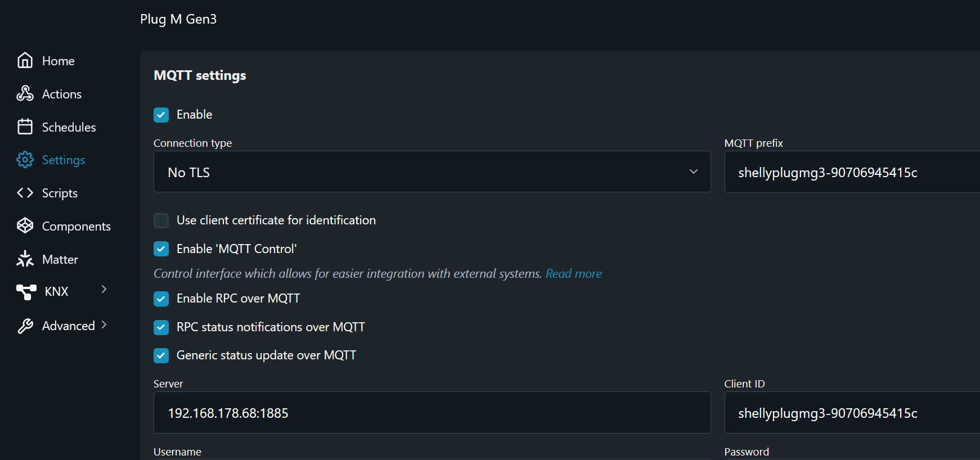
Task: Expand the Advanced menu chevron
Action: (104, 325)
